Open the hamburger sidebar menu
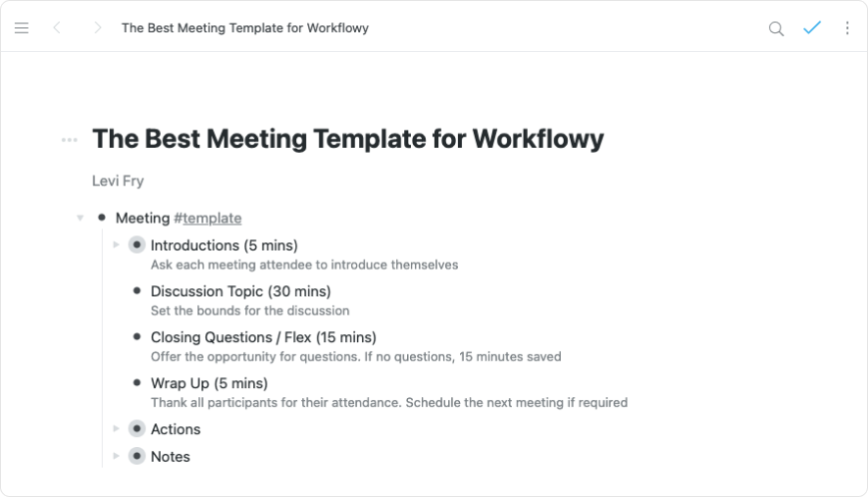868x497 pixels. point(22,28)
